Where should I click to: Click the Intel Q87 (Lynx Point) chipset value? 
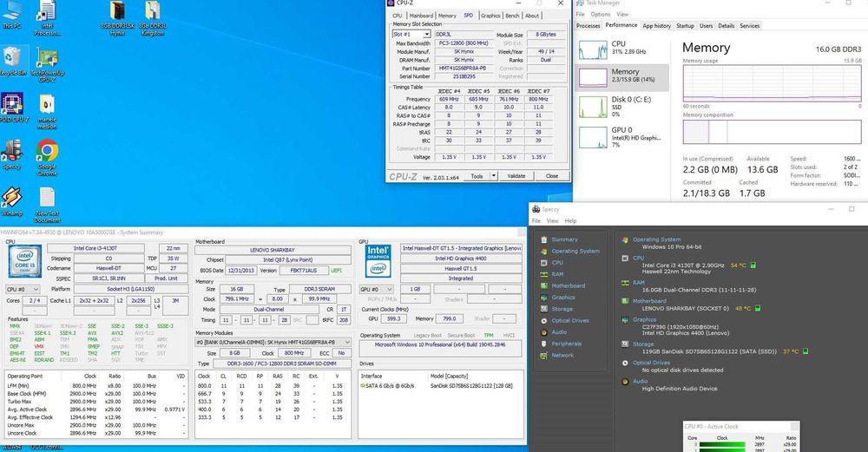(288, 259)
